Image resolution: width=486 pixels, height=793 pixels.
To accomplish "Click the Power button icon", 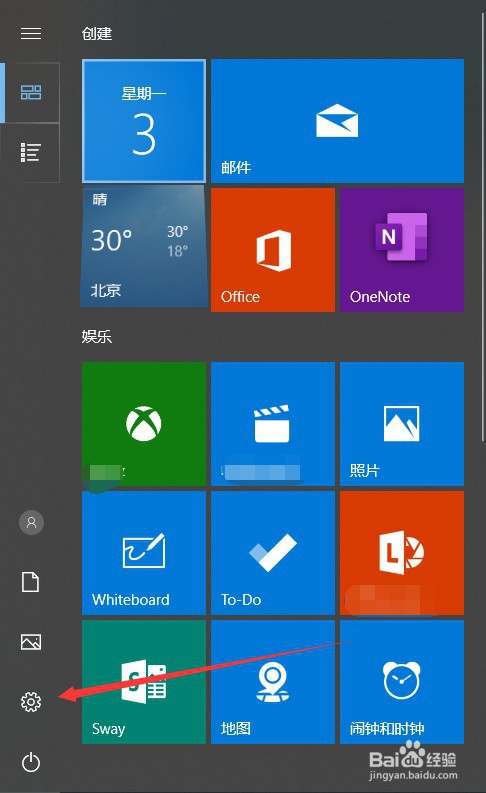I will click(31, 762).
